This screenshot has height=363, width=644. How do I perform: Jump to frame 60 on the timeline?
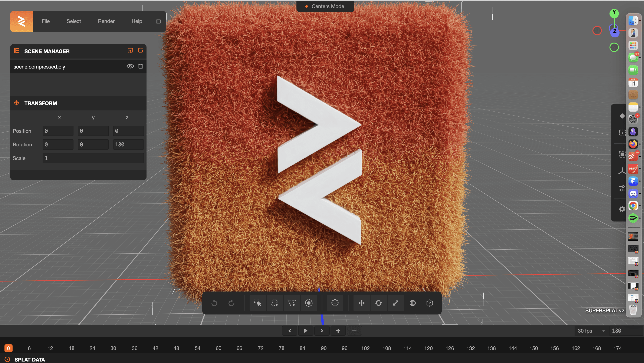[218, 348]
